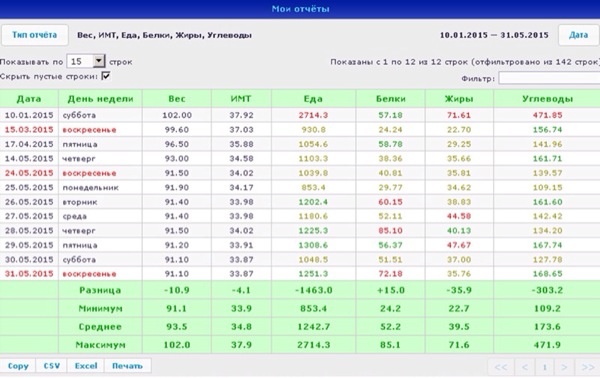This screenshot has width=600, height=378.
Task: Sort by the Жиры column header
Action: [459, 99]
